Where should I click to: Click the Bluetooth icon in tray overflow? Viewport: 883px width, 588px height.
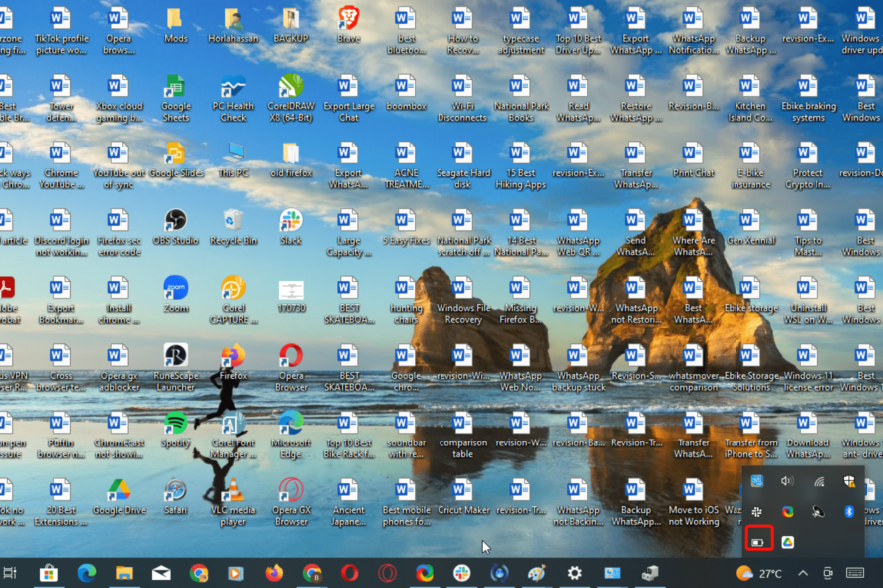click(x=850, y=511)
